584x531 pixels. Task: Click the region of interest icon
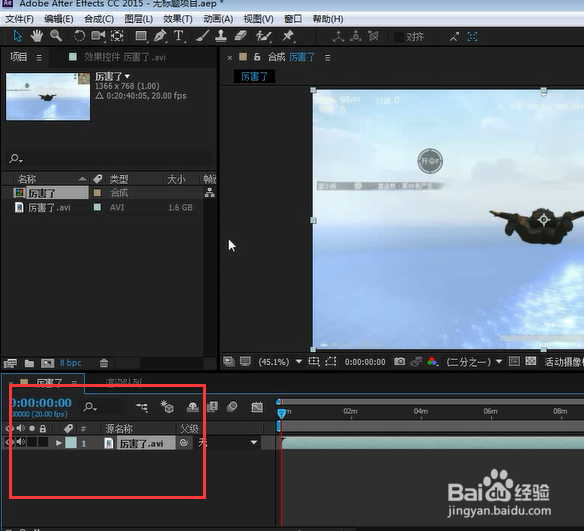coord(331,361)
